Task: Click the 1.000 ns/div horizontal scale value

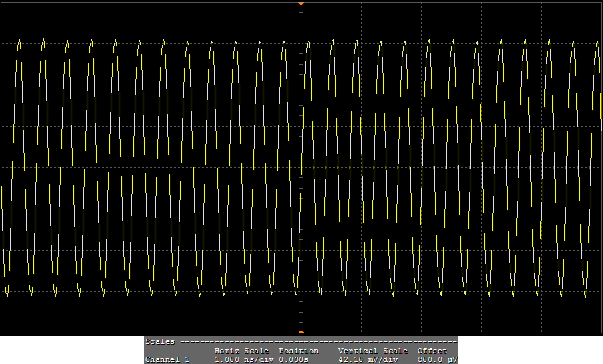Action: click(241, 359)
